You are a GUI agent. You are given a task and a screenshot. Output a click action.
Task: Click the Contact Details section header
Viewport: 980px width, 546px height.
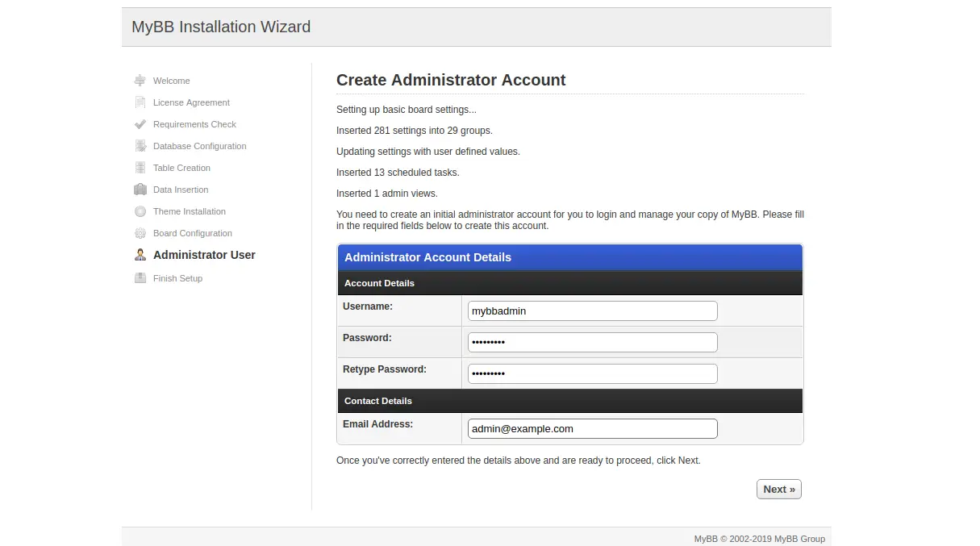[378, 401]
